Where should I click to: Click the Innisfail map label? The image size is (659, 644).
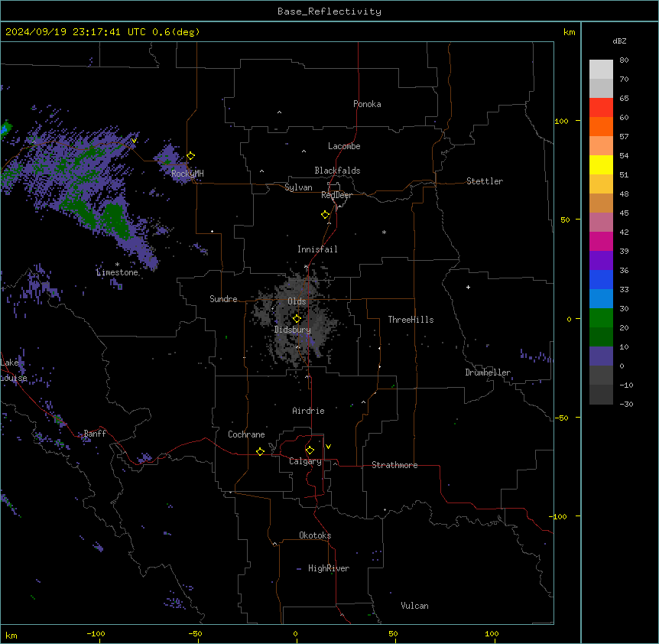click(x=317, y=249)
